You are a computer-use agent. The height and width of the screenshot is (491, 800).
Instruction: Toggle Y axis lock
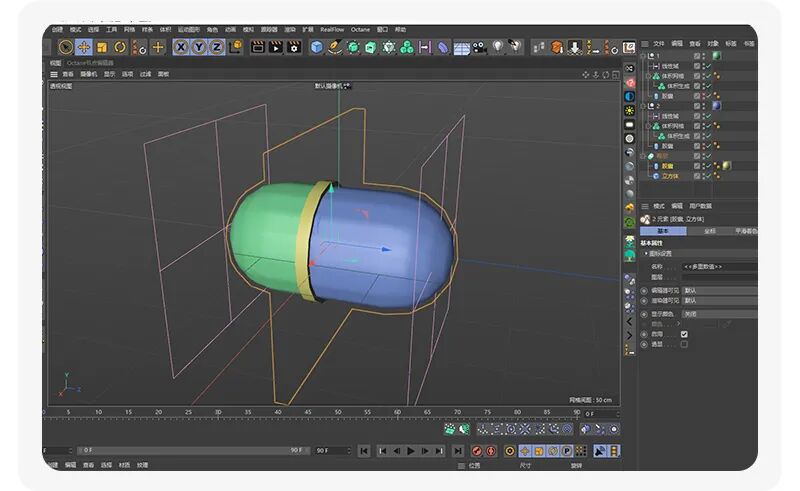click(x=199, y=47)
